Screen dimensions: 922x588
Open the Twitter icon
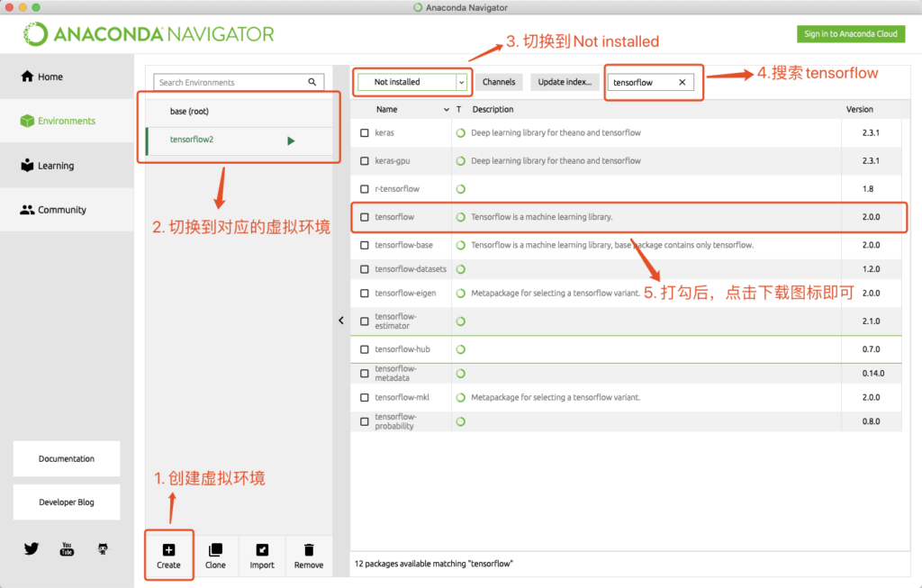(x=32, y=548)
